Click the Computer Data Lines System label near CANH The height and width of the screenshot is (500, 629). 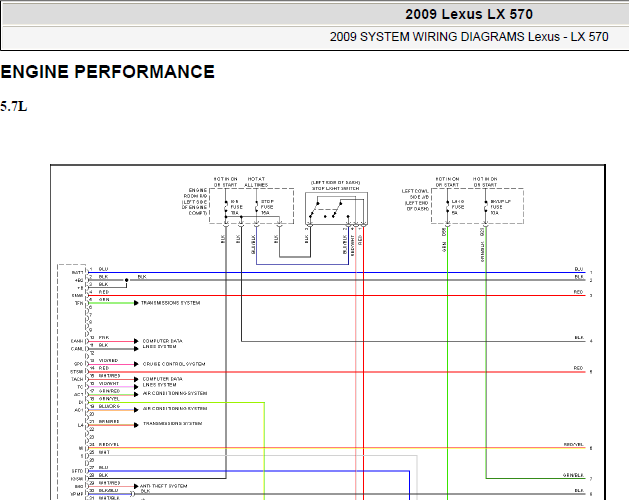click(x=162, y=343)
